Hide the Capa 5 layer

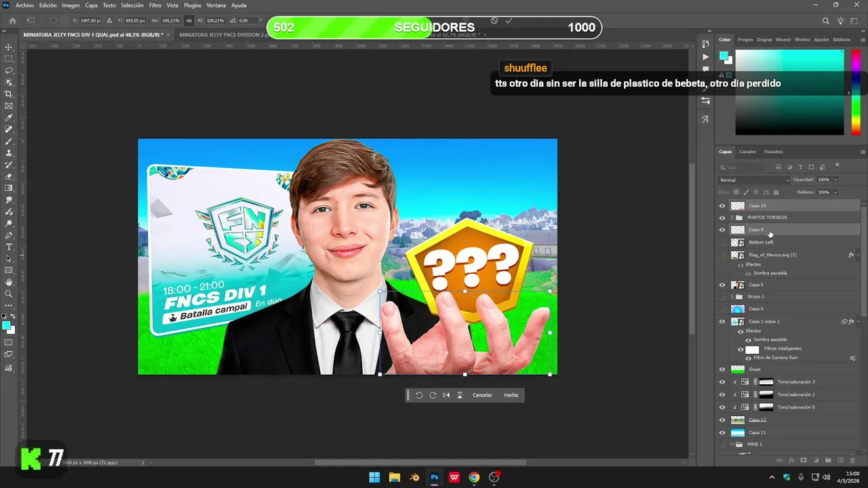coord(722,285)
